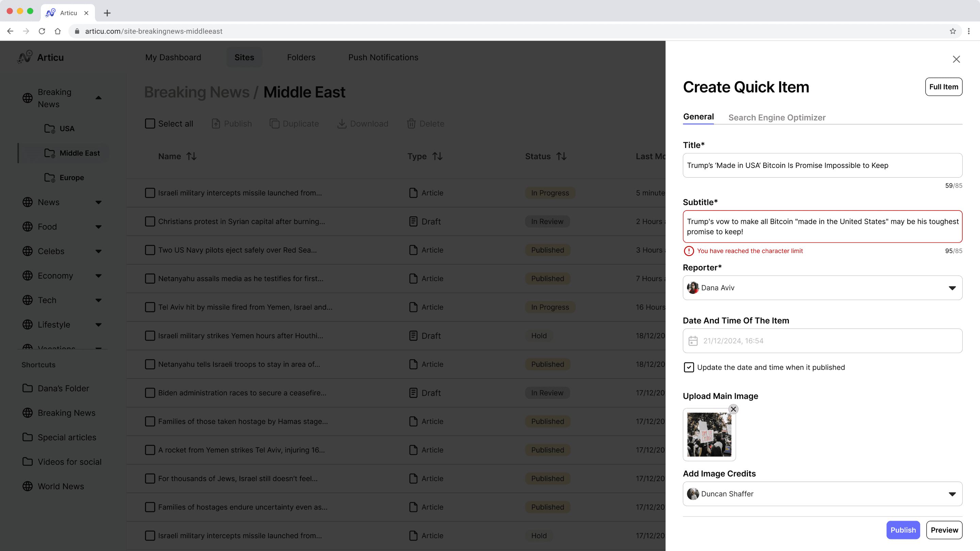Check the Tel Aviv hit by missile row
Image resolution: width=980 pixels, height=551 pixels.
pyautogui.click(x=150, y=307)
